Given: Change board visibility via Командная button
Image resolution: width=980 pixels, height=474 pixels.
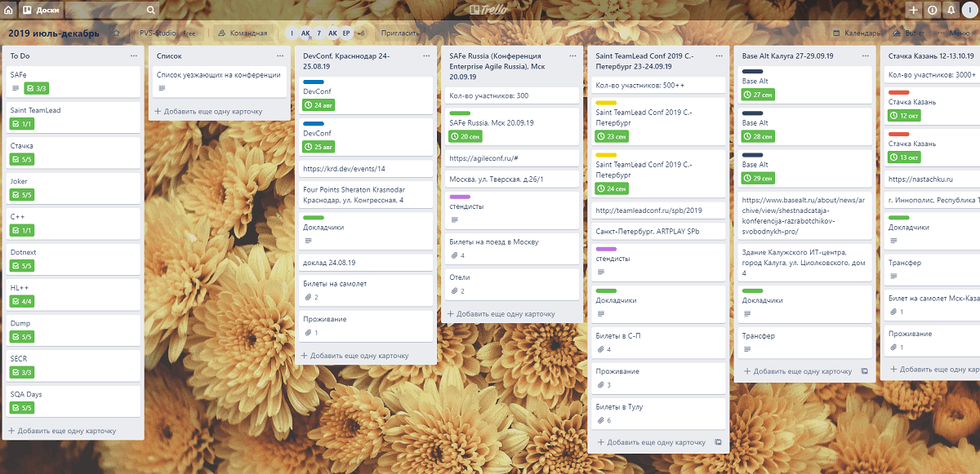Looking at the screenshot, I should (242, 33).
